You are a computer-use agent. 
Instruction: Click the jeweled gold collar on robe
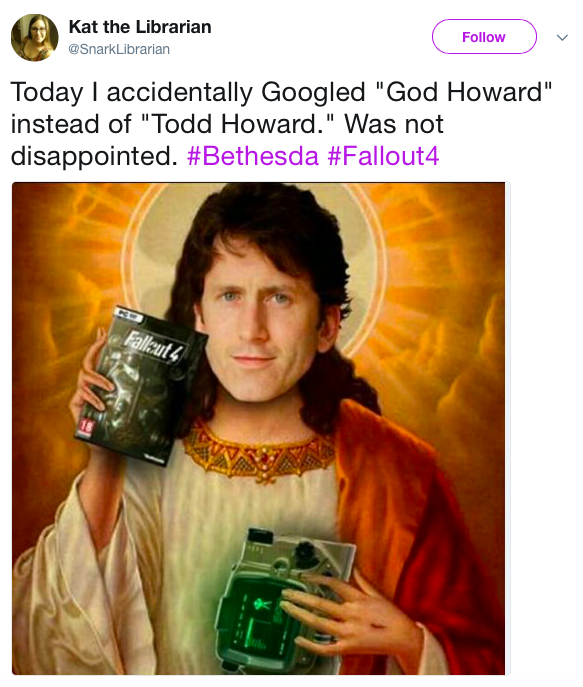tap(259, 453)
